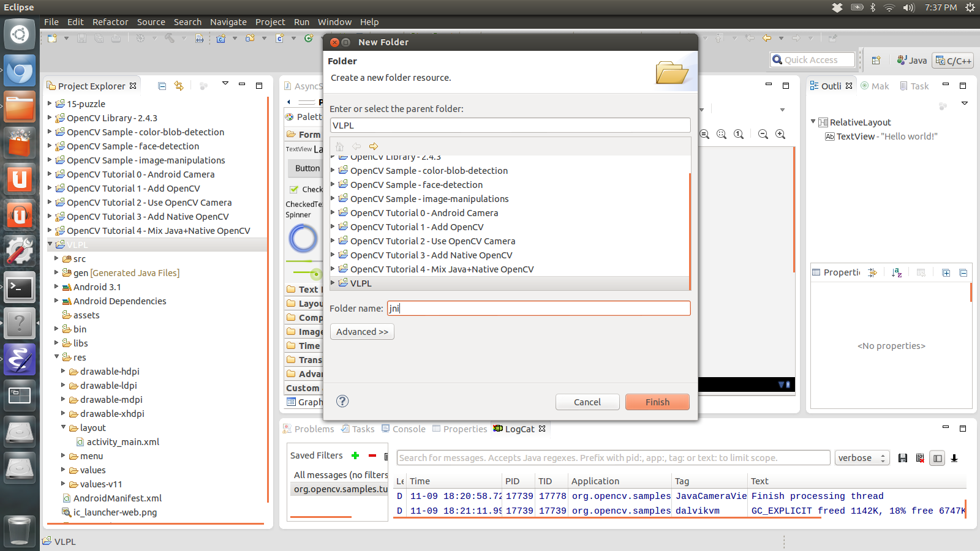Viewport: 980px width, 551px height.
Task: Click New Source Folder toolbar icon
Action: [x=250, y=38]
